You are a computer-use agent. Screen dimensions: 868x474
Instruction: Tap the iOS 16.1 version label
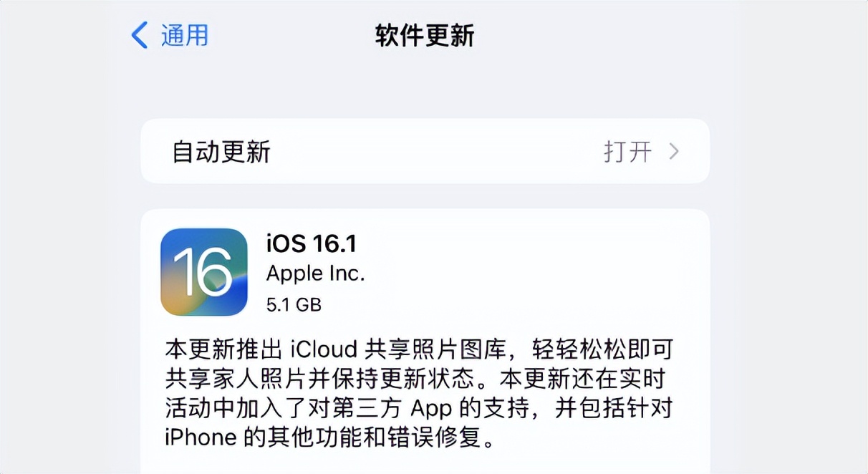click(311, 243)
